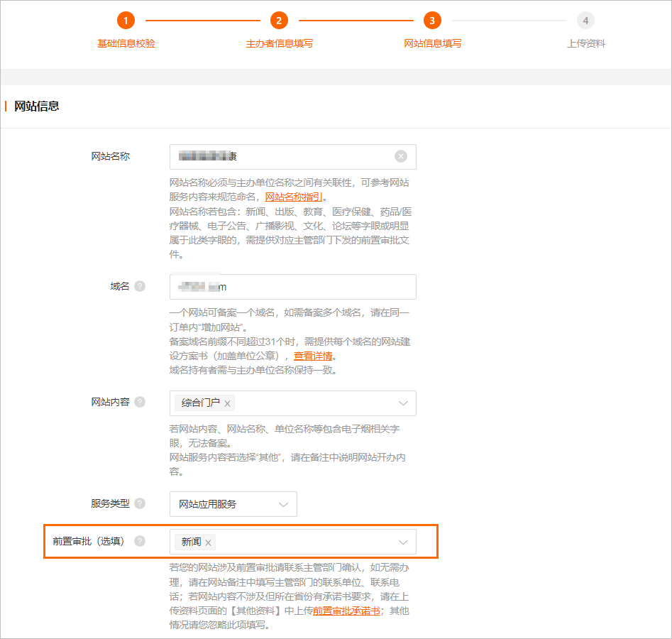Expand the 前置审批 selection dropdown
This screenshot has height=639, width=672.
pyautogui.click(x=404, y=541)
